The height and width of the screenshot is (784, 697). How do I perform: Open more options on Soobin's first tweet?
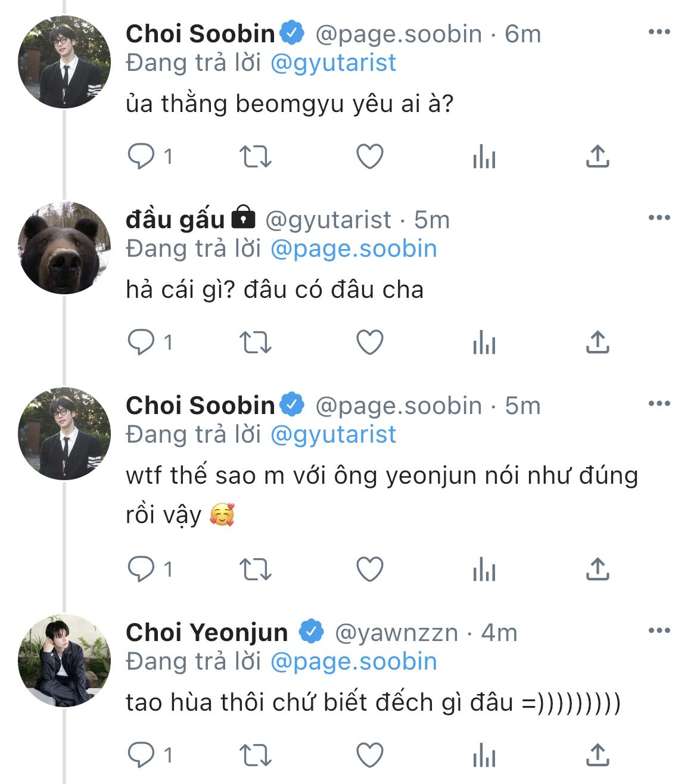[x=659, y=32]
